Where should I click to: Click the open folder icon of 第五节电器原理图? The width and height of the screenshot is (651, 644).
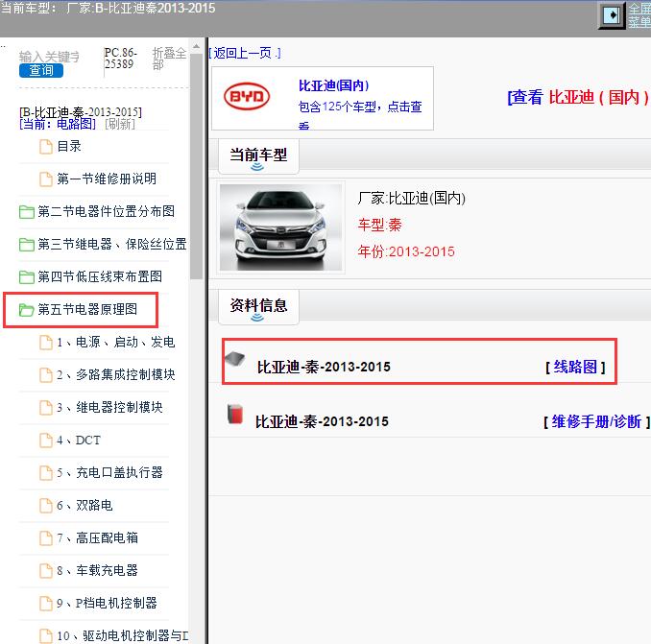tap(27, 310)
